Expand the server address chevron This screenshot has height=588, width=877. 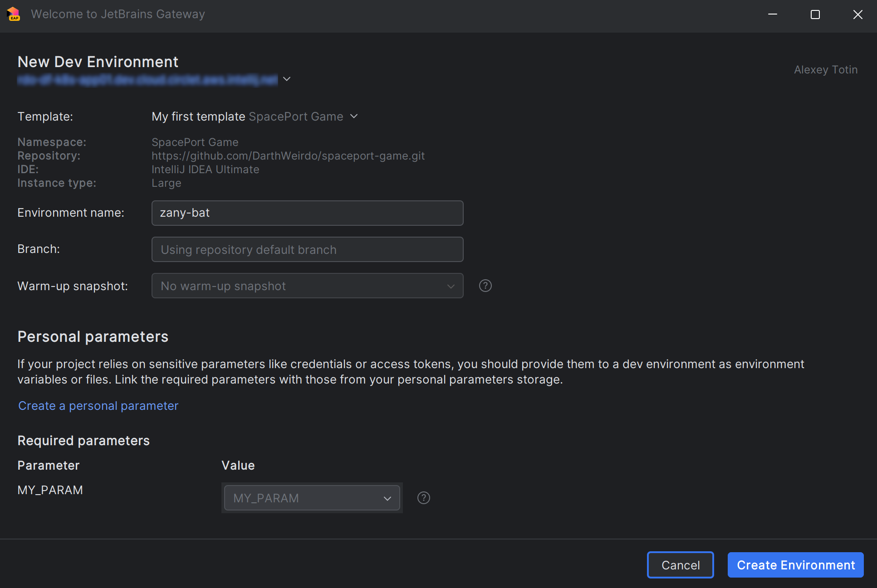click(x=287, y=79)
